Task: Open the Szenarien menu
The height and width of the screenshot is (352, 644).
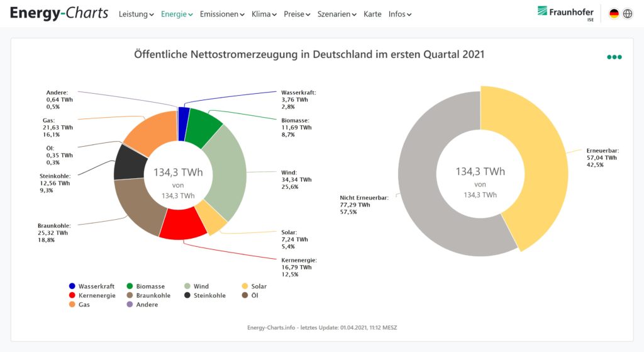Action: (x=337, y=14)
